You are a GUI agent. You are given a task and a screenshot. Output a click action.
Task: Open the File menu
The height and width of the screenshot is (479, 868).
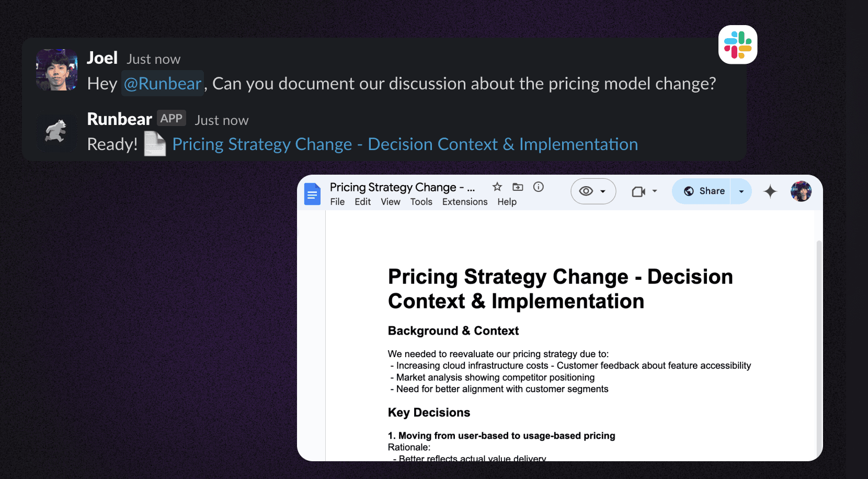[337, 202]
